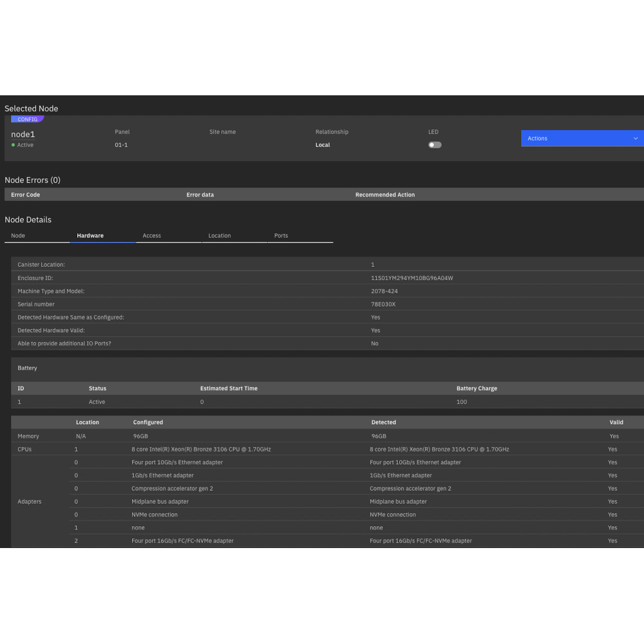The height and width of the screenshot is (644, 644).
Task: Click the chevron arrow on Actions
Action: pos(635,138)
